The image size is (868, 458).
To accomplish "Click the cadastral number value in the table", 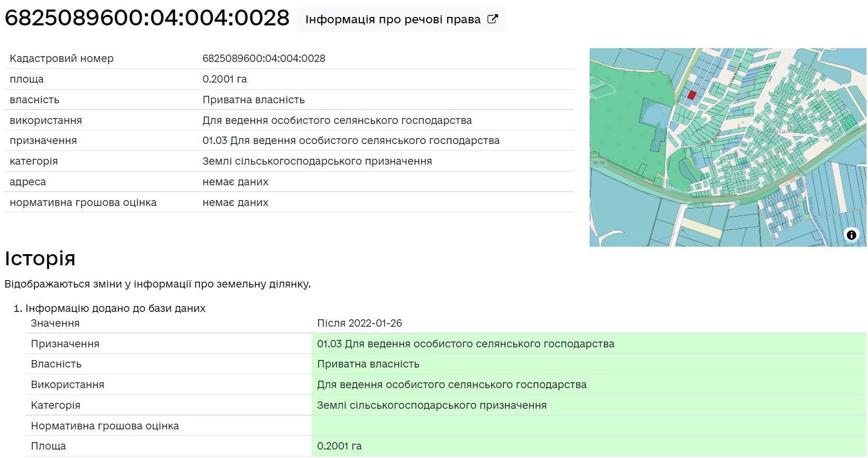I will 264,58.
